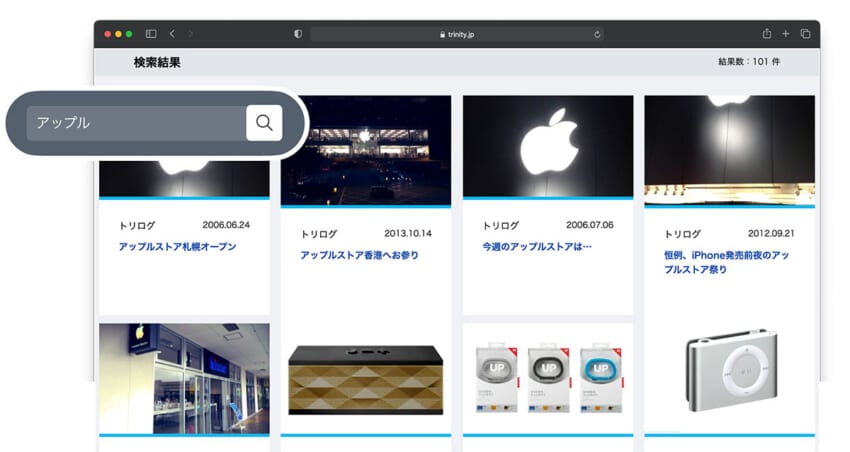This screenshot has height=452, width=850.
Task: Click the date 2013.10.14
Action: (408, 234)
